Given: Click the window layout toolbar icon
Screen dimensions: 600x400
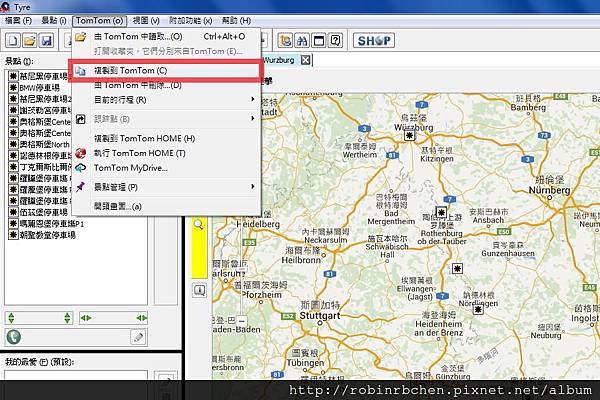Looking at the screenshot, I should pyautogui.click(x=319, y=40).
